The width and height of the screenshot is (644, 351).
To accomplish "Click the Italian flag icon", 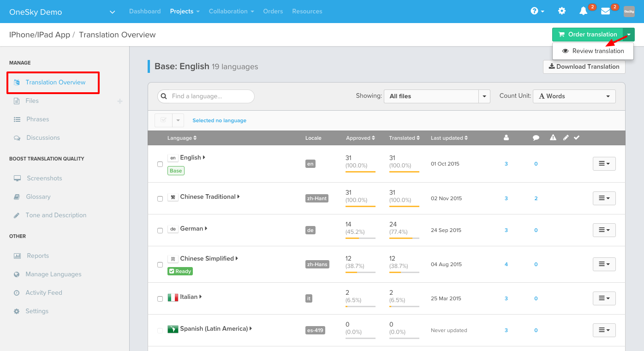I will click(x=173, y=297).
